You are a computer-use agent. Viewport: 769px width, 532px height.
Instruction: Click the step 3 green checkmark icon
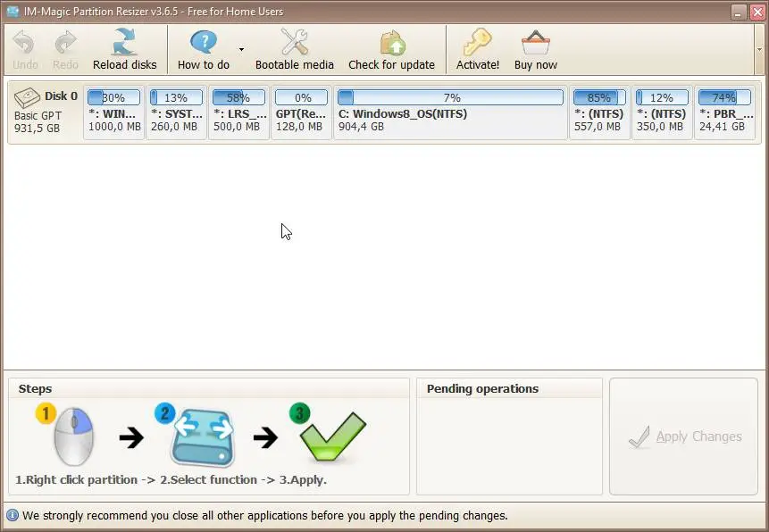tap(332, 436)
